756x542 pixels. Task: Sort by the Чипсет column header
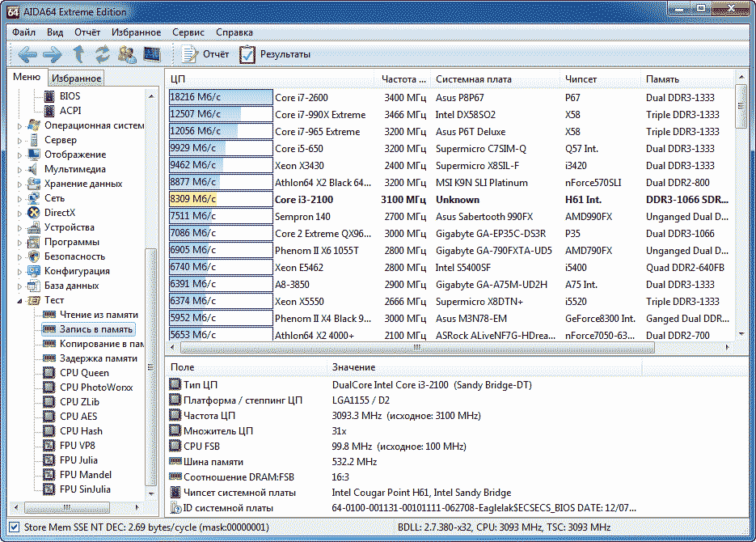601,79
